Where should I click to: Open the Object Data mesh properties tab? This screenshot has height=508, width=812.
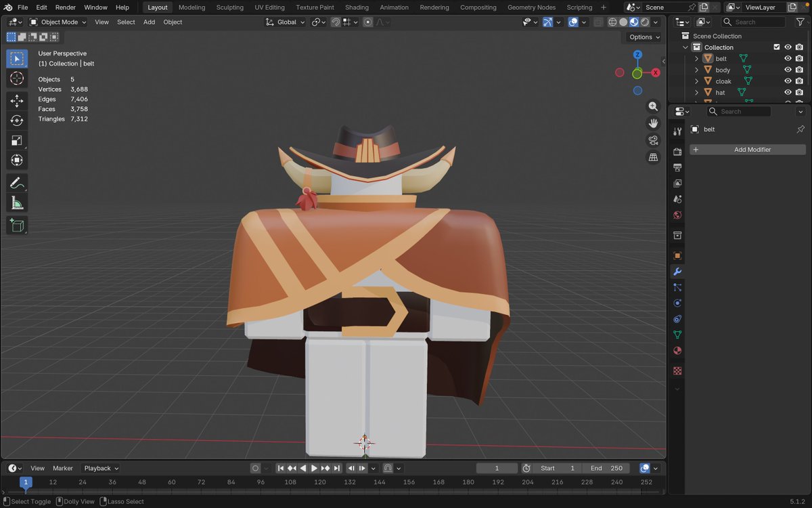[x=677, y=335]
